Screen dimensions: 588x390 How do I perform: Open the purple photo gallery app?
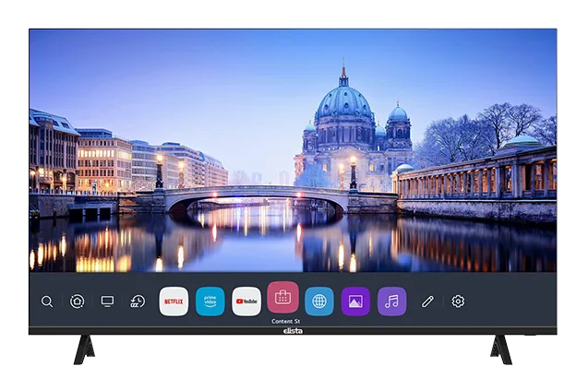click(355, 301)
